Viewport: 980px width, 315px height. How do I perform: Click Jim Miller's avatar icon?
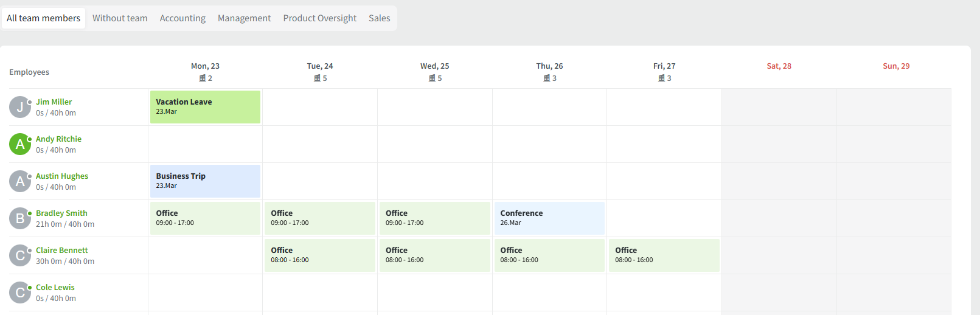[20, 107]
